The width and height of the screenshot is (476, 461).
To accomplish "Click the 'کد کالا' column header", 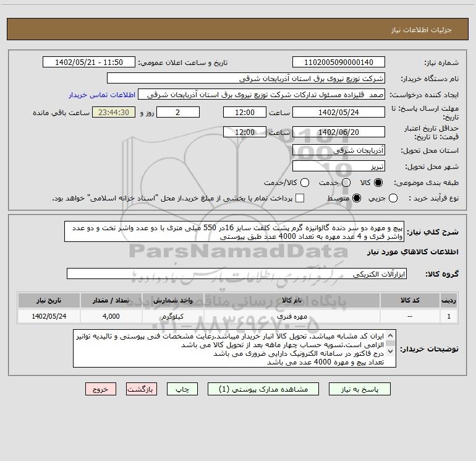I will point(410,300).
